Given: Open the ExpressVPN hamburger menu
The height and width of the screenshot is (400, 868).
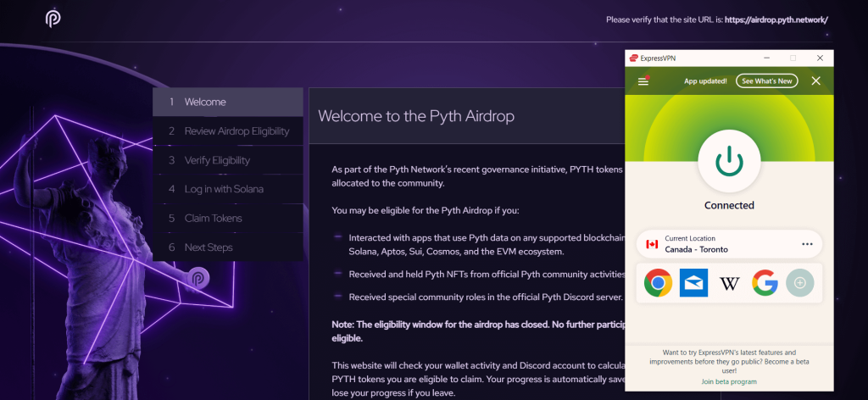Looking at the screenshot, I should point(643,81).
